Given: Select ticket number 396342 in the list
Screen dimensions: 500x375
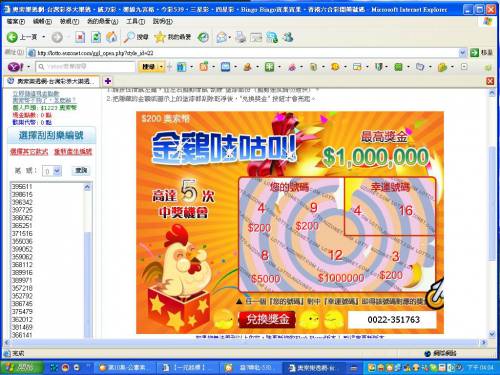Looking at the screenshot, I should point(22,202).
